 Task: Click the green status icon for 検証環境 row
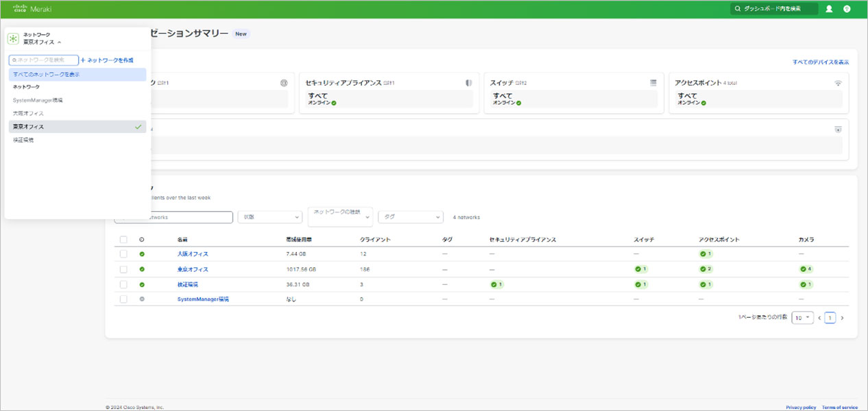pos(142,284)
